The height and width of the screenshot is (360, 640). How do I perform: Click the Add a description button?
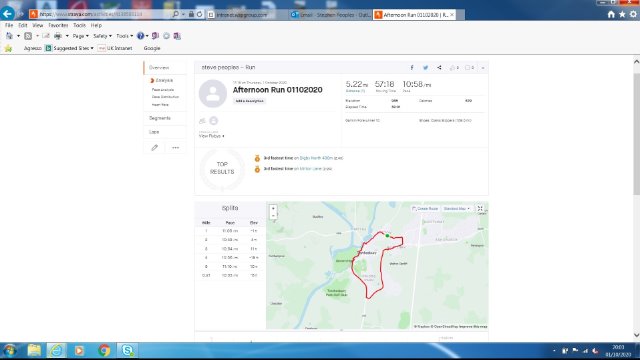tap(249, 101)
